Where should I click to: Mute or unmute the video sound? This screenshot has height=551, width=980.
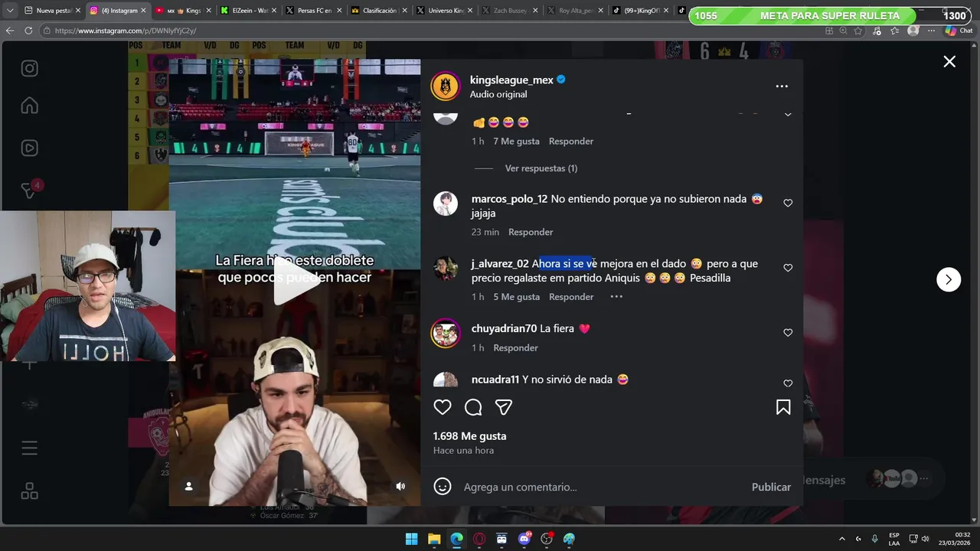(x=400, y=486)
